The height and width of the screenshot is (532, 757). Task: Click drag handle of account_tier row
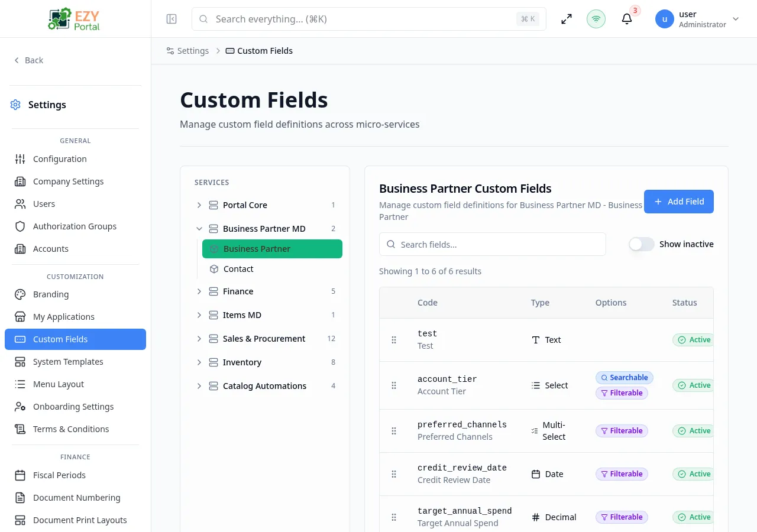[x=394, y=385]
